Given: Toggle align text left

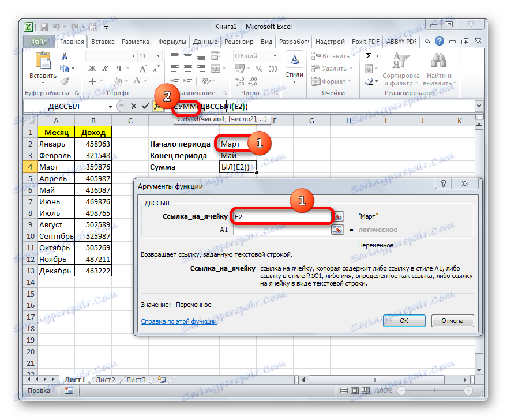Looking at the screenshot, I should 175,69.
